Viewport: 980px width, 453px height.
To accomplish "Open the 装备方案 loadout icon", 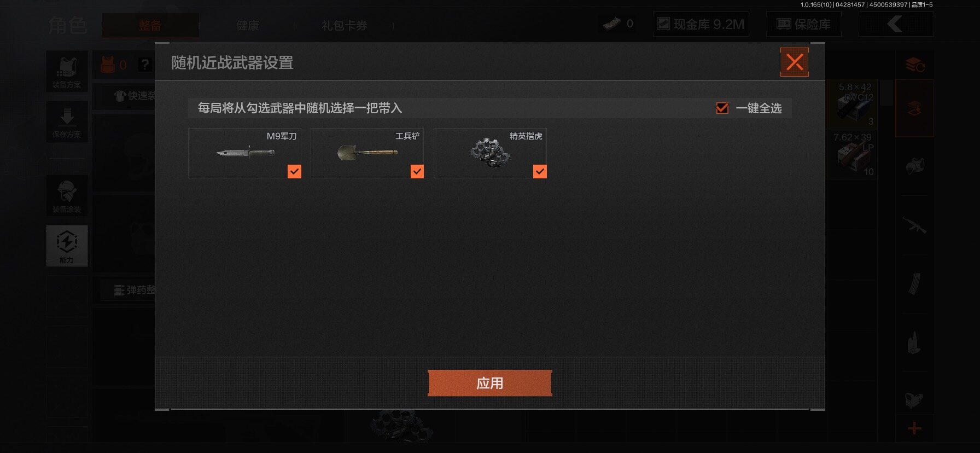I will click(67, 71).
